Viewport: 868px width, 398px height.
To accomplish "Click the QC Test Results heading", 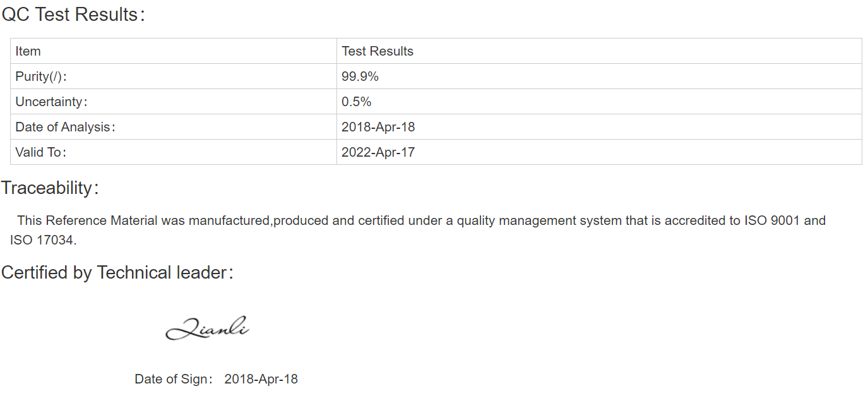I will 74,15.
